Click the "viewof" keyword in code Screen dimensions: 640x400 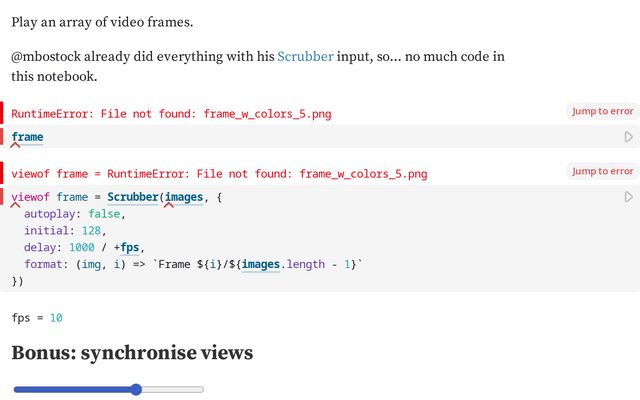(x=31, y=198)
